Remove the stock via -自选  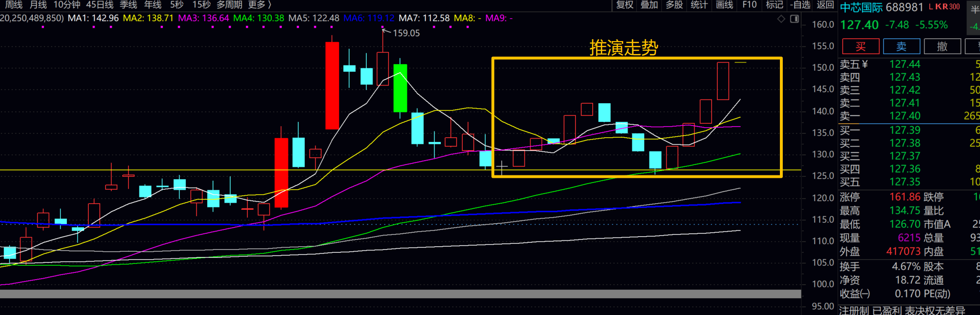(x=800, y=5)
